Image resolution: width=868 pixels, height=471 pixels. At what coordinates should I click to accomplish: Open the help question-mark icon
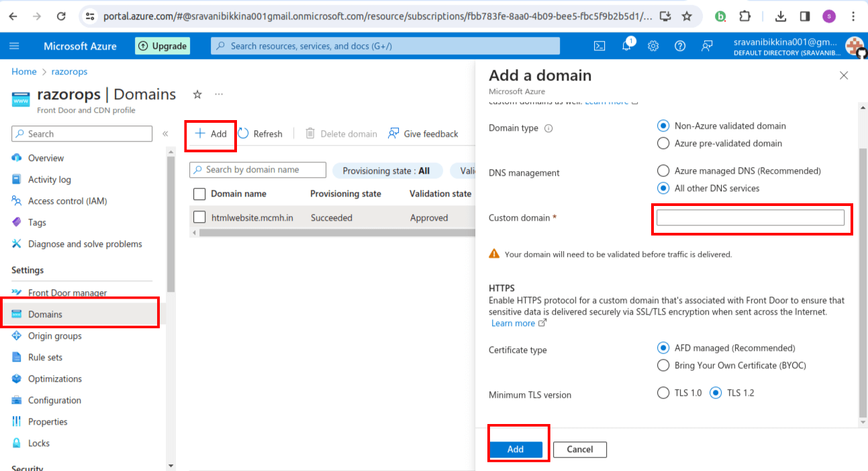(680, 46)
